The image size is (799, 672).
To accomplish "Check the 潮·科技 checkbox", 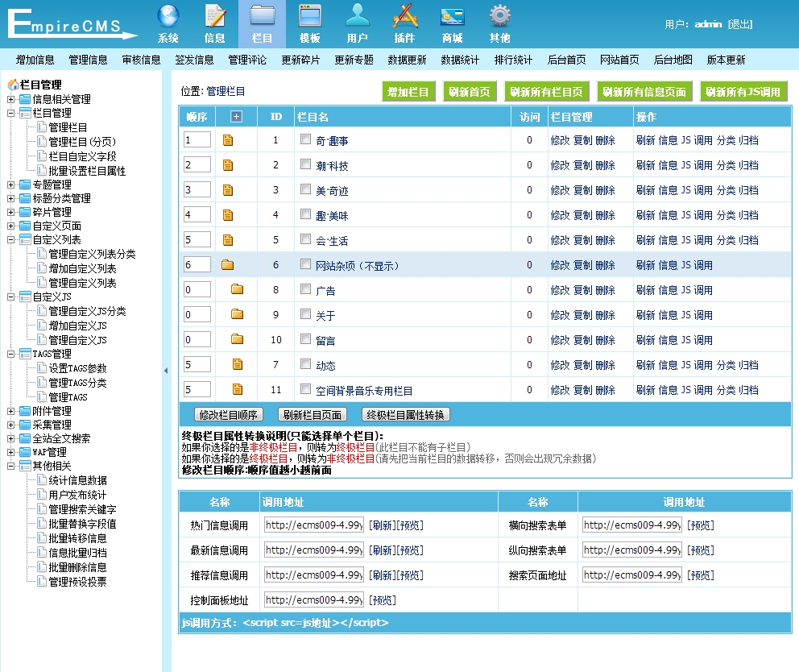I will click(x=305, y=164).
